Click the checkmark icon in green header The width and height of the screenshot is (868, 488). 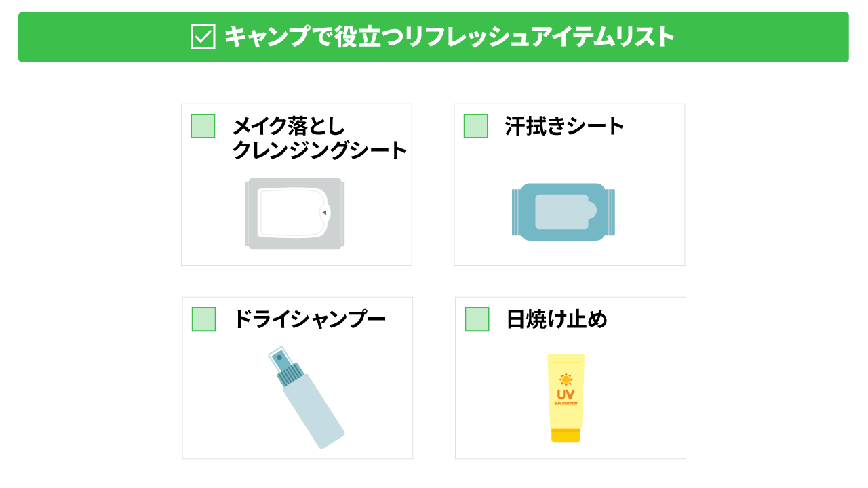(x=203, y=37)
